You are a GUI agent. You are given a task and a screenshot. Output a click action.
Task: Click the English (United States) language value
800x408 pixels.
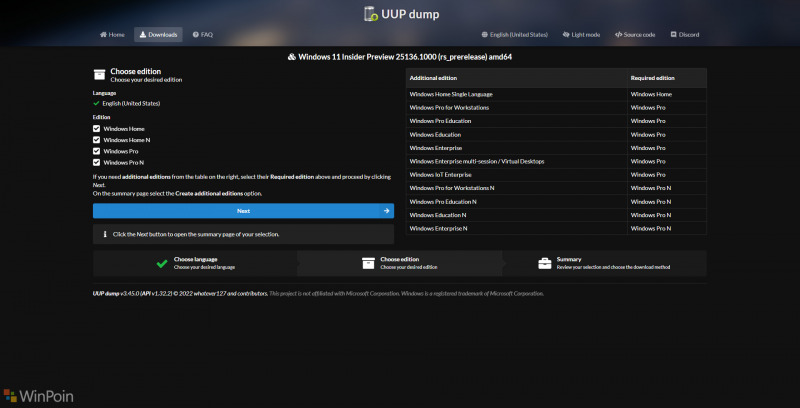(131, 104)
